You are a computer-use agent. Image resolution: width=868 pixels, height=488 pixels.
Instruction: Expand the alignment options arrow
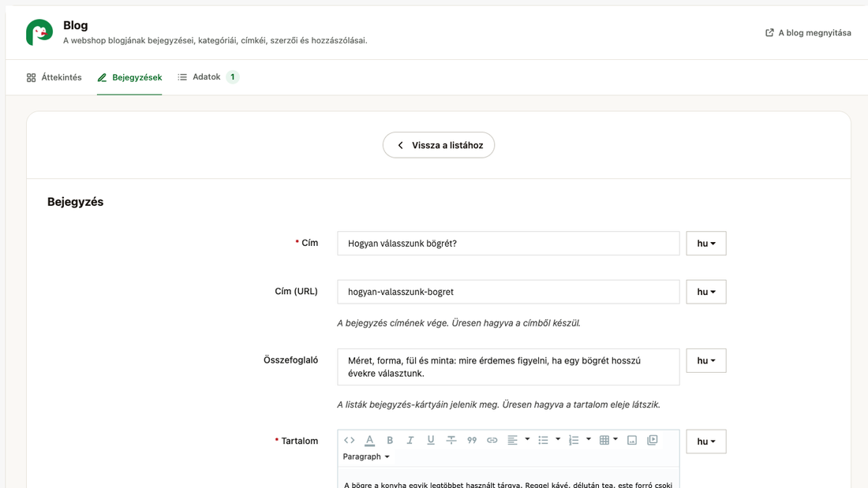(x=527, y=439)
